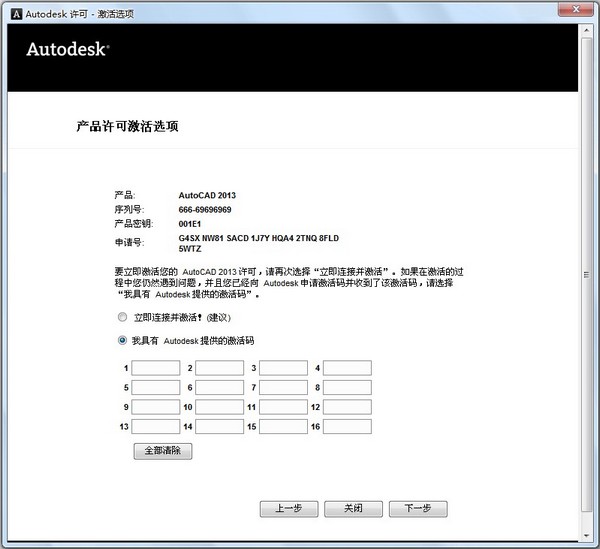Close the Autodesk license window
600x549 pixels.
(x=576, y=9)
